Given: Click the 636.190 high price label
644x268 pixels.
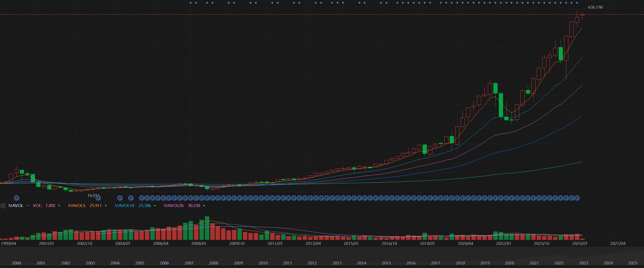Looking at the screenshot, I should [x=595, y=7].
